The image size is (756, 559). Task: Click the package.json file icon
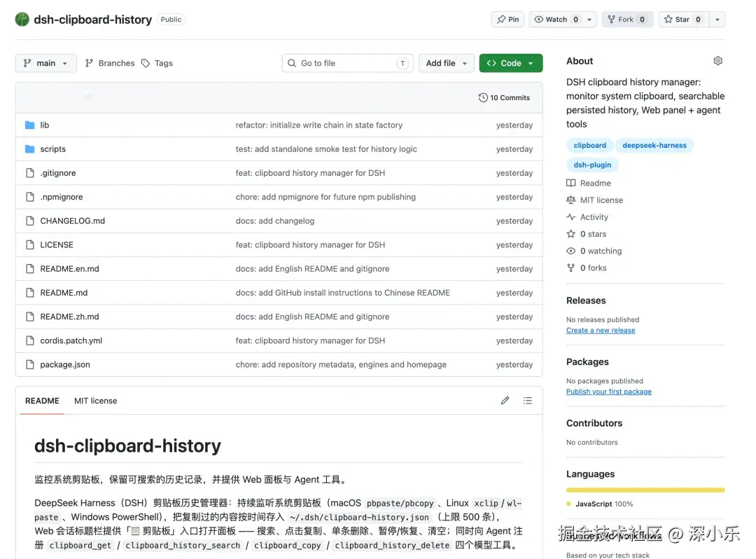pos(30,365)
